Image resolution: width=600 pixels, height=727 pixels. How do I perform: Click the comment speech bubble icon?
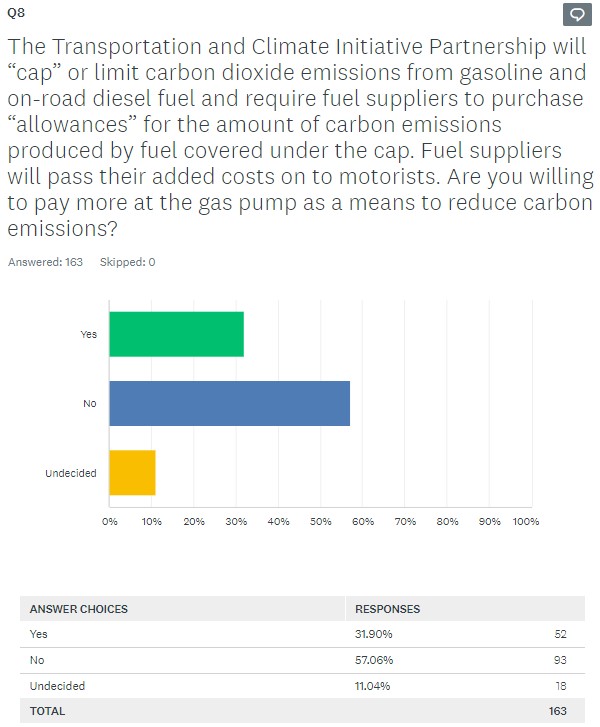point(577,14)
